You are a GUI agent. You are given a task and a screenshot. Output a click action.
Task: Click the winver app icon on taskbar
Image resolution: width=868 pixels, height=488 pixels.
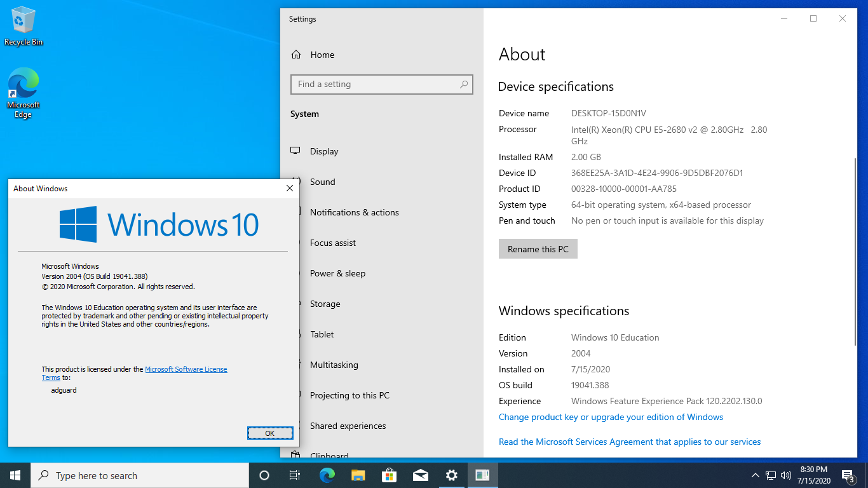(x=482, y=475)
